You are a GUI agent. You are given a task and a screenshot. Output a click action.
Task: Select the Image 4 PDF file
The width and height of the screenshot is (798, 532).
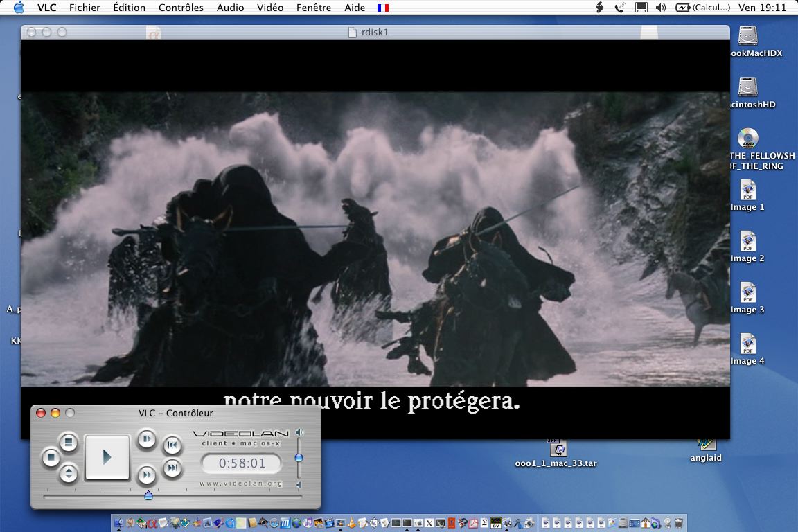point(748,344)
